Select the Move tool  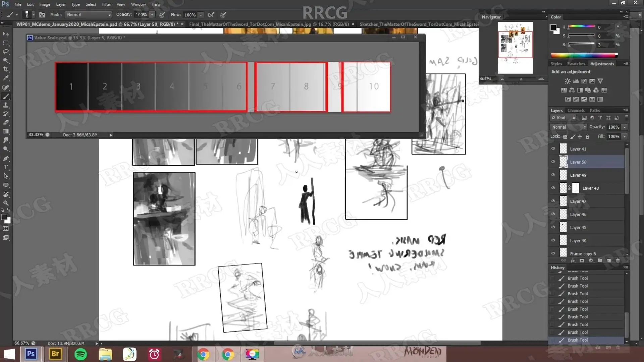[x=6, y=34]
